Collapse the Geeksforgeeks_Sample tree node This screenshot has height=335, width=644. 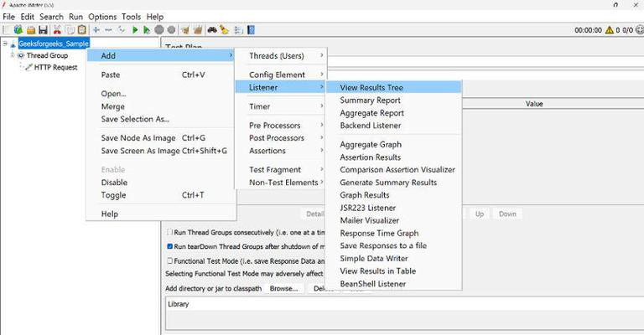pos(5,43)
